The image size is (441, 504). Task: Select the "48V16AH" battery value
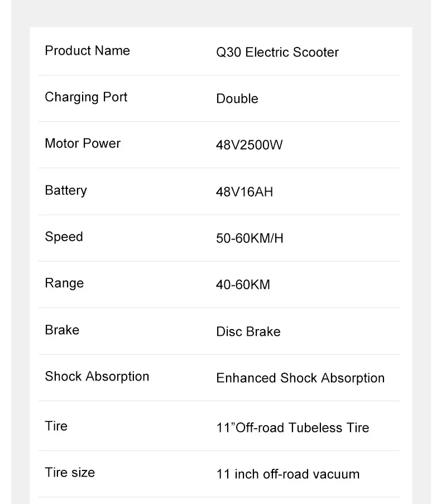(245, 192)
